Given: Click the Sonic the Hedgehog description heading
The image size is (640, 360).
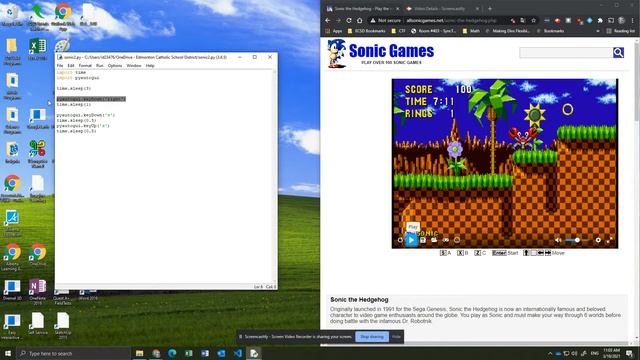Looking at the screenshot, I should click(x=359, y=300).
